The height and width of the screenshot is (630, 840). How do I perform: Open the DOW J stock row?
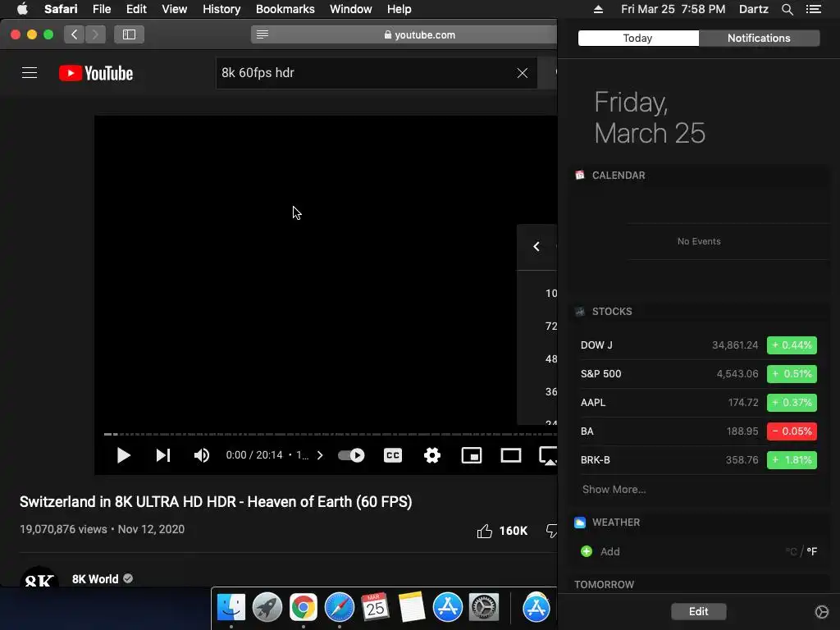click(x=699, y=345)
